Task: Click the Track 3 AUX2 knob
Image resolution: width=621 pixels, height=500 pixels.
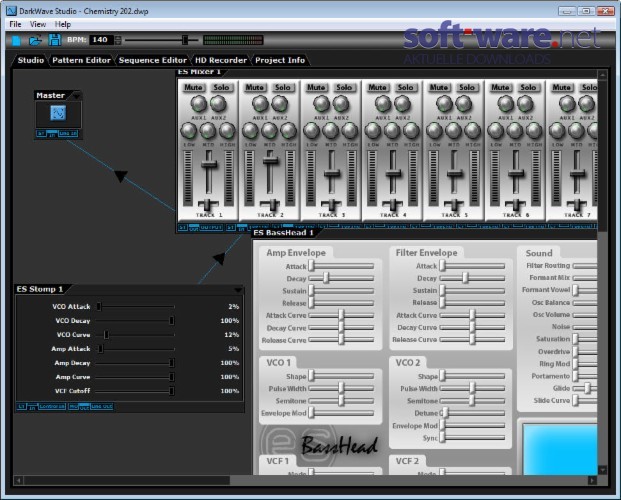Action: click(341, 104)
